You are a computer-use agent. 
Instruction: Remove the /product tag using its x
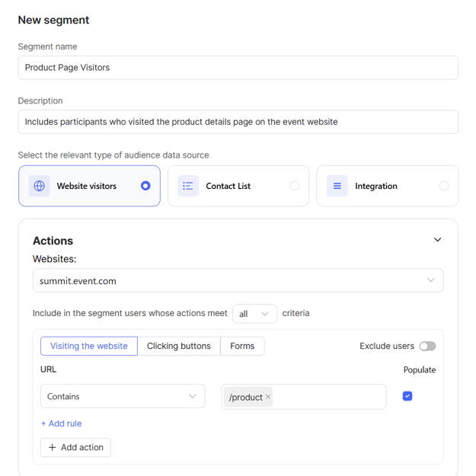pos(268,397)
